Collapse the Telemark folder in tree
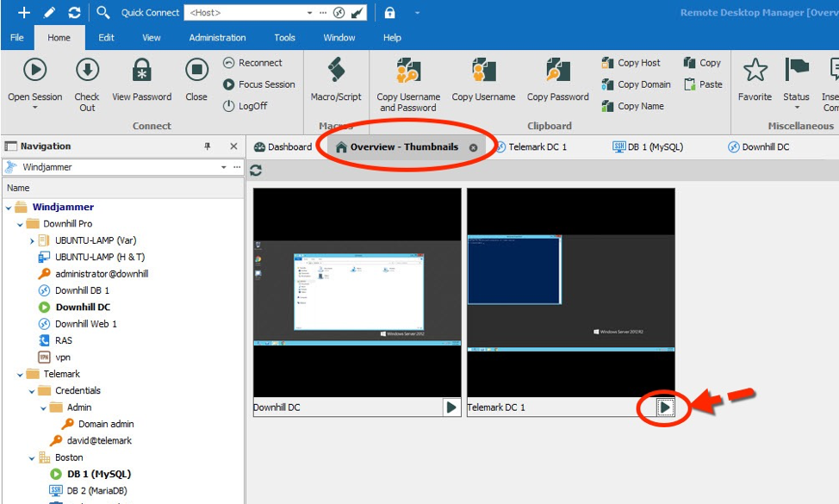This screenshot has width=839, height=504. pos(21,374)
